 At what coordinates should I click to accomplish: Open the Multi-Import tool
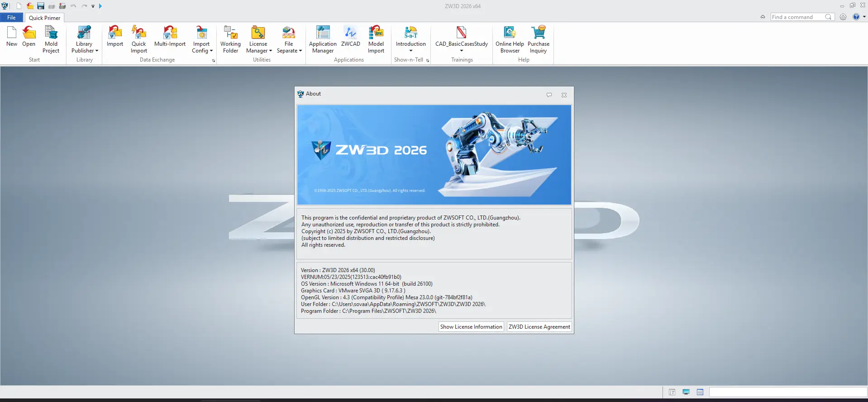click(x=170, y=36)
